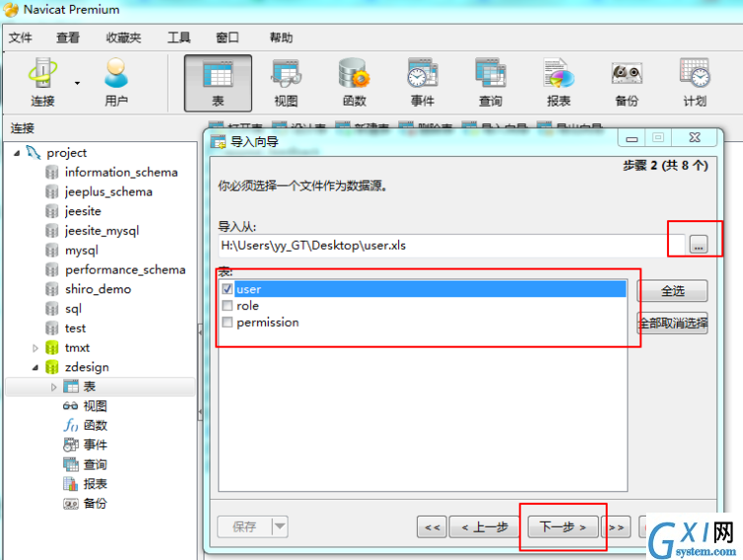Screen dimensions: 743x560
Task: Open the 窗口 menu
Action: point(227,38)
